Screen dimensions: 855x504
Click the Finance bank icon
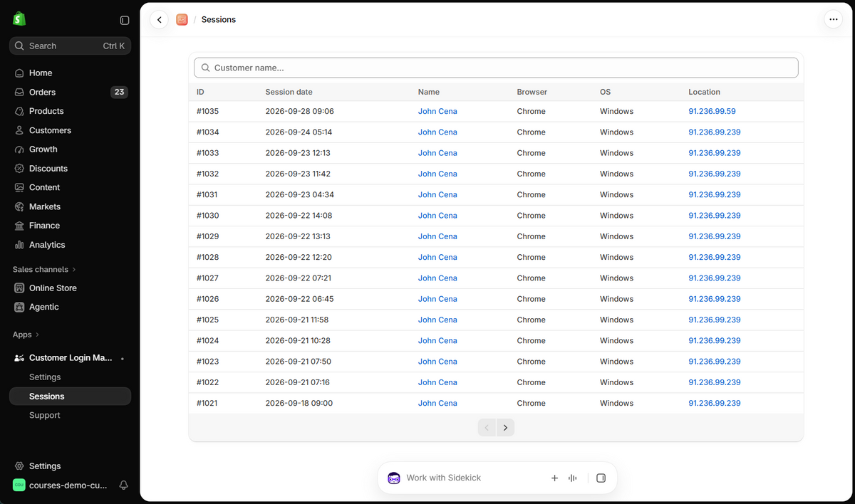pyautogui.click(x=19, y=226)
